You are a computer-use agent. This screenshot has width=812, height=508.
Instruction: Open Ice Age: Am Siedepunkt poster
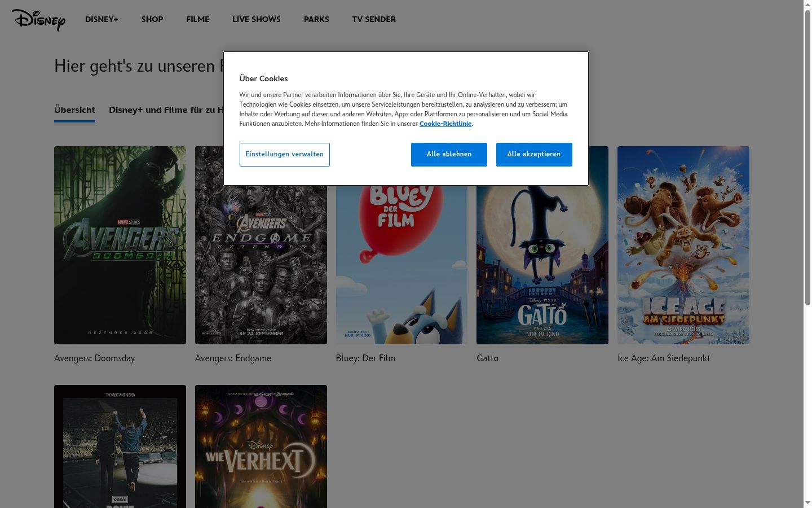683,245
